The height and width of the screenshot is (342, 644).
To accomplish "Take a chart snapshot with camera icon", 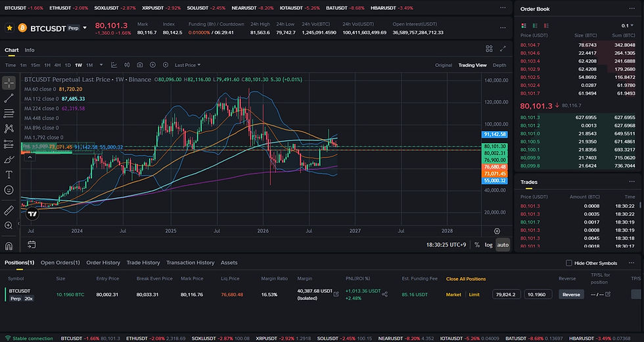I will coord(140,65).
